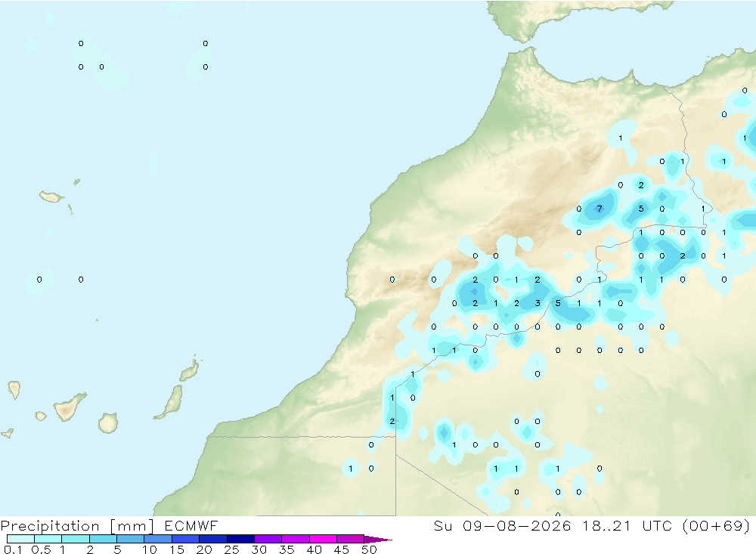Click the "Su" weekday abbreviation

pos(442,525)
